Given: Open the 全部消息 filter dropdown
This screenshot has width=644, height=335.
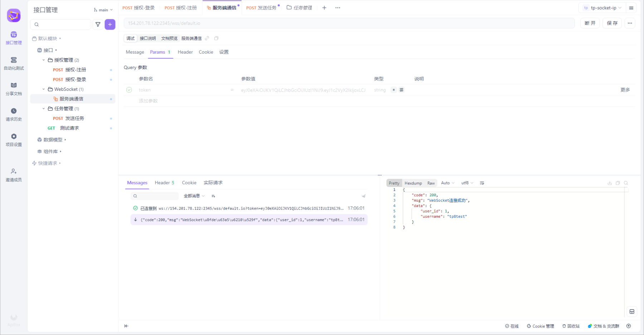Looking at the screenshot, I should (194, 196).
